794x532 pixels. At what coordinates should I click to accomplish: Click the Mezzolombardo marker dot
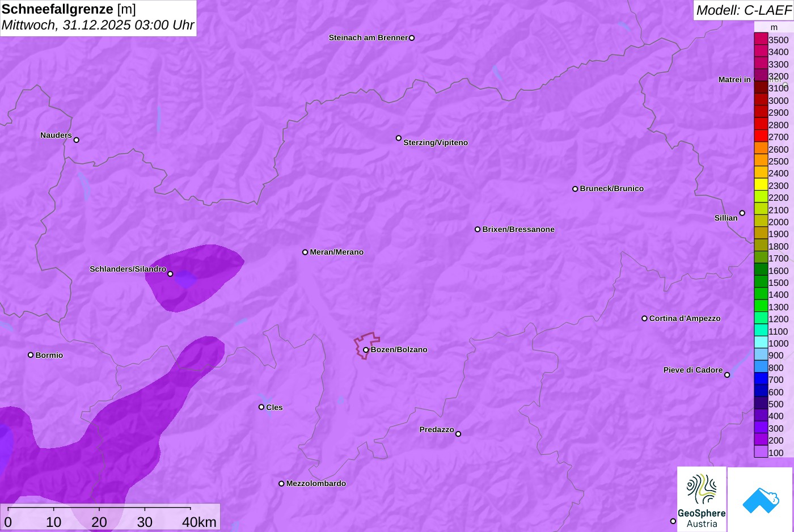pos(281,484)
